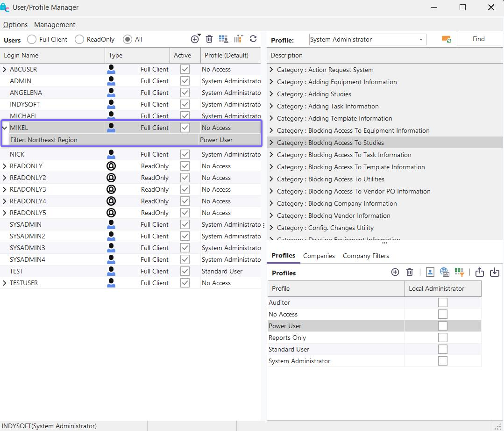The width and height of the screenshot is (504, 431).
Task: Refresh the users list
Action: click(253, 39)
